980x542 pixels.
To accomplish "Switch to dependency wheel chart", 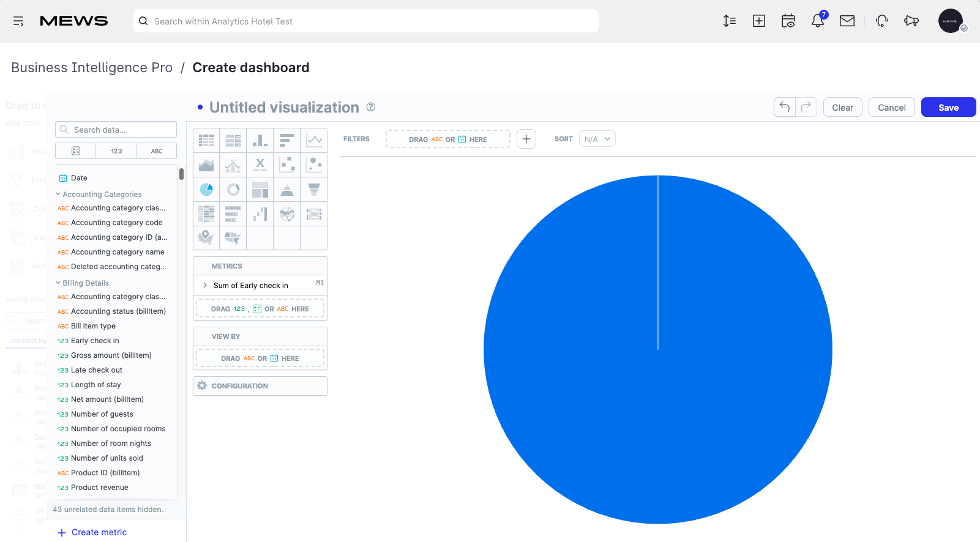I will pyautogui.click(x=287, y=213).
